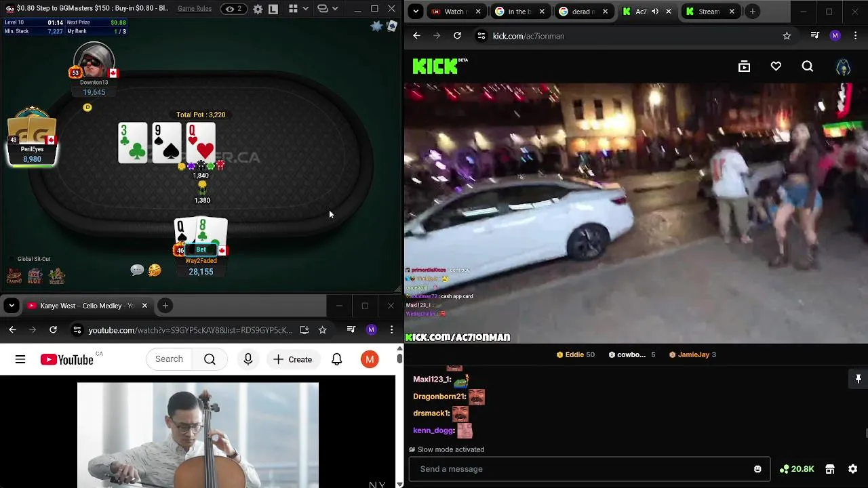Bookmark the YouTube page with star
The height and width of the screenshot is (488, 868).
point(322,330)
